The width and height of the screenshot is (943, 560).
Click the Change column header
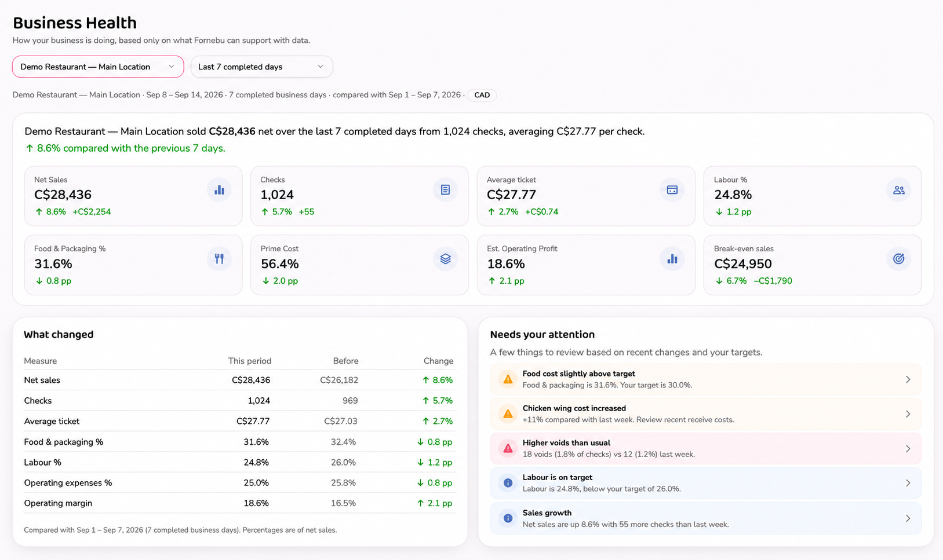click(438, 361)
